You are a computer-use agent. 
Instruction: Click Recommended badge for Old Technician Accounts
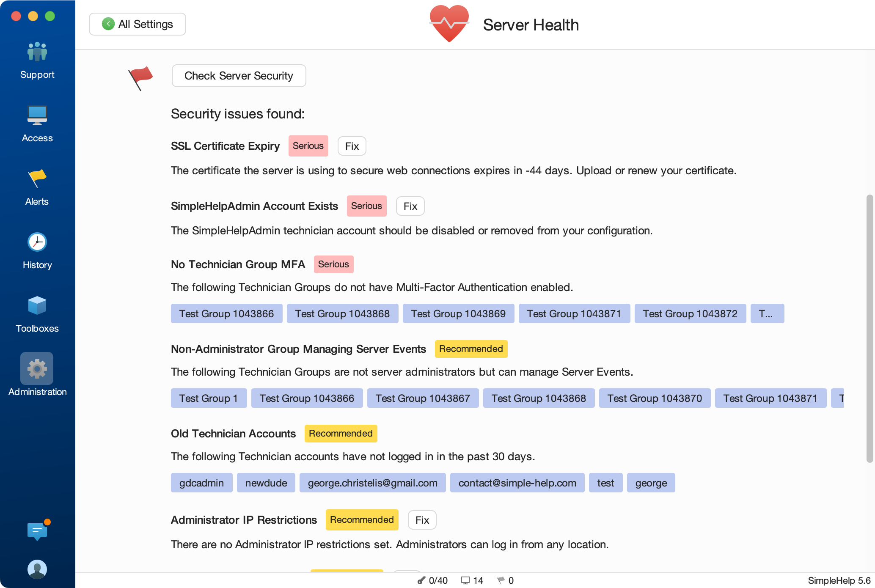(x=341, y=434)
